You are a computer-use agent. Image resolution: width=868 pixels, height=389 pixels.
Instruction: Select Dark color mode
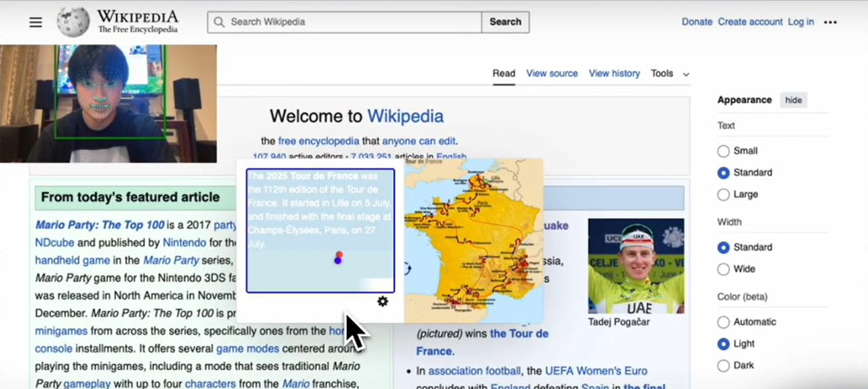click(723, 365)
